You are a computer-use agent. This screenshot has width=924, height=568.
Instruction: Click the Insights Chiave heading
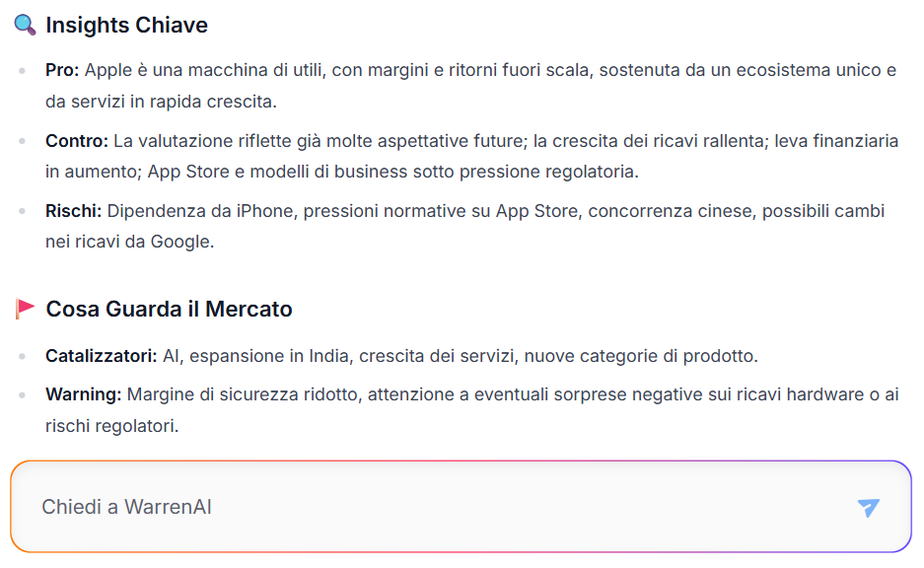point(126,26)
